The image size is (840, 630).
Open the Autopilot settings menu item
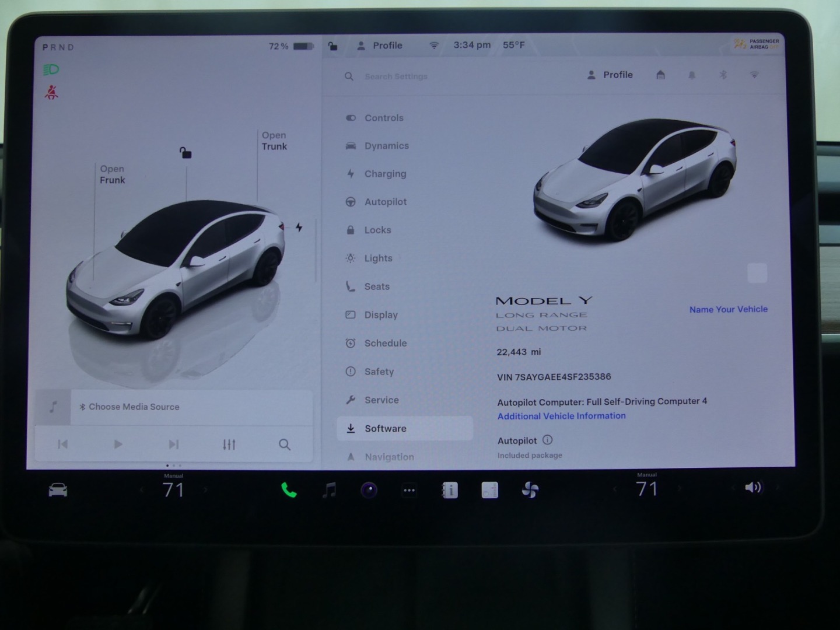385,202
